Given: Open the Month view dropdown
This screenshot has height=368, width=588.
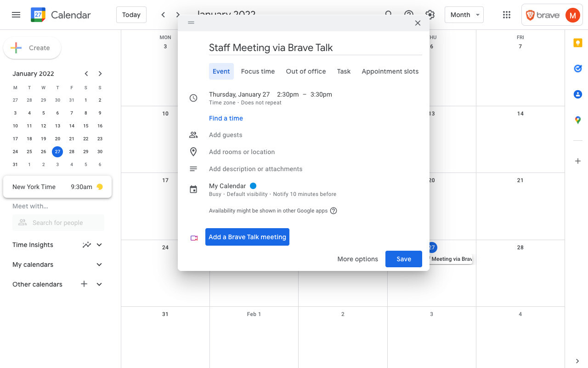Looking at the screenshot, I should pyautogui.click(x=464, y=14).
